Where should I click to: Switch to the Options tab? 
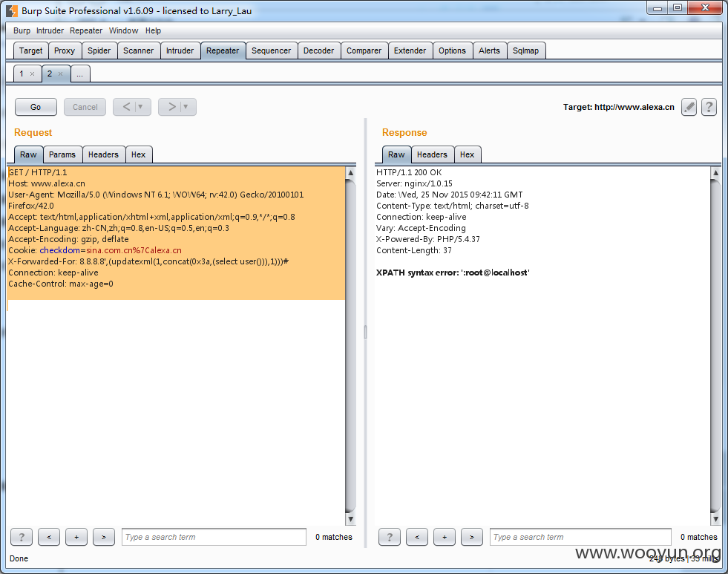point(452,50)
